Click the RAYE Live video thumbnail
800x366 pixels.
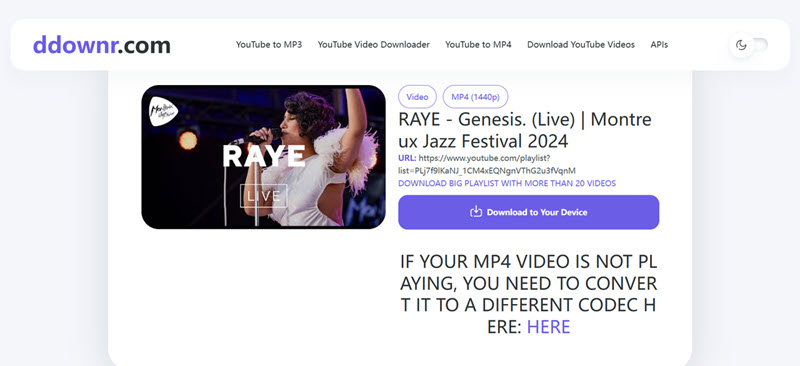point(263,157)
